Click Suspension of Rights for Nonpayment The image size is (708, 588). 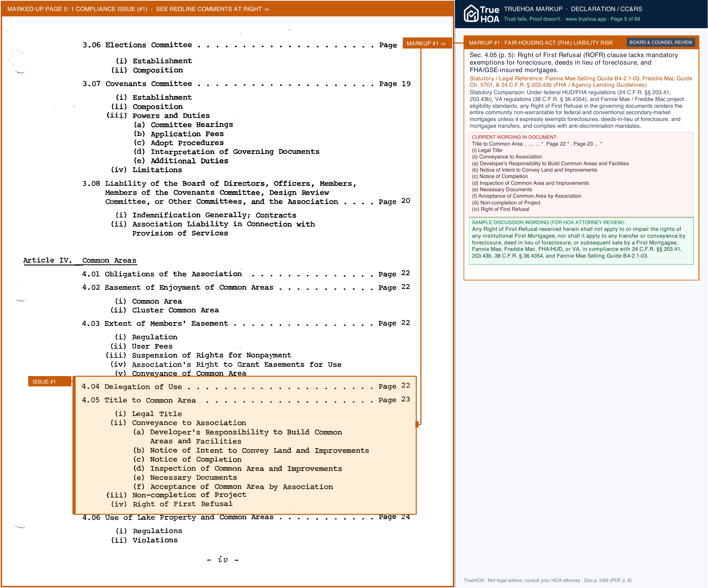click(198, 355)
